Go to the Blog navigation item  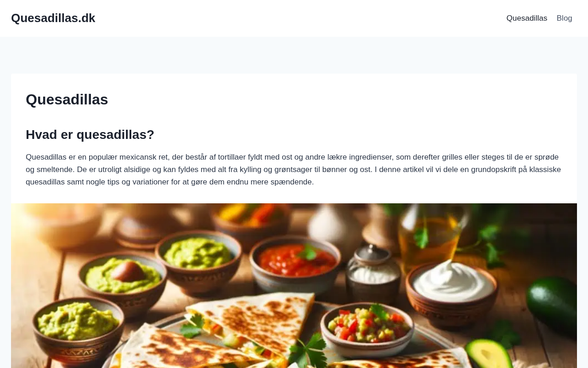565,18
